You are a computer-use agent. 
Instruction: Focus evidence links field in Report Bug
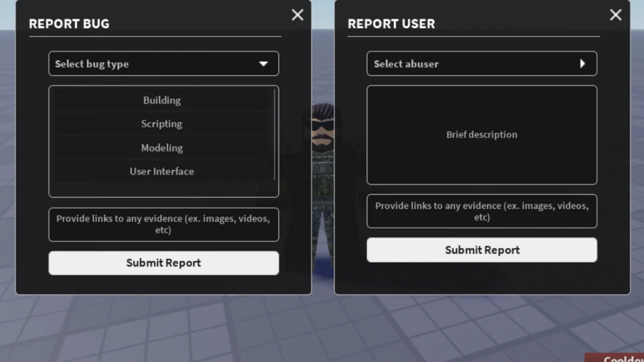pyautogui.click(x=164, y=225)
